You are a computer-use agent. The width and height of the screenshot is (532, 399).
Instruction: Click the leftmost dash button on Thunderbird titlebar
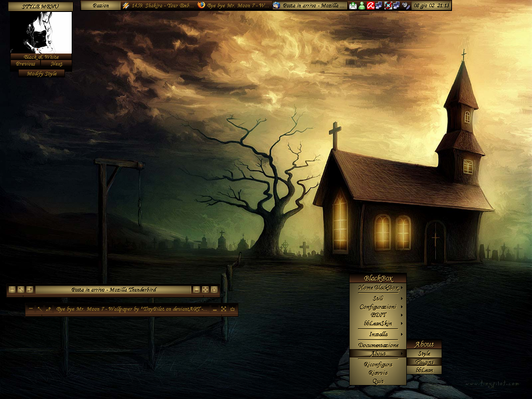pyautogui.click(x=12, y=289)
